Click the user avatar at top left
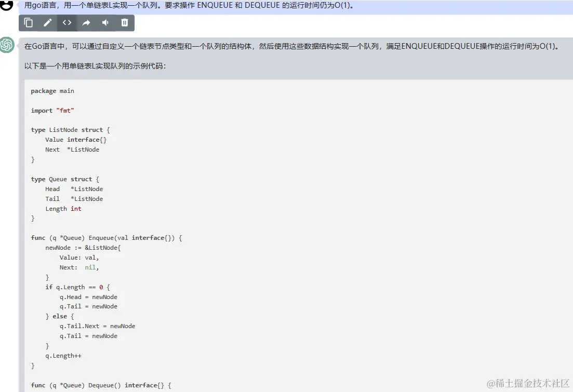This screenshot has width=573, height=392. (x=6, y=5)
